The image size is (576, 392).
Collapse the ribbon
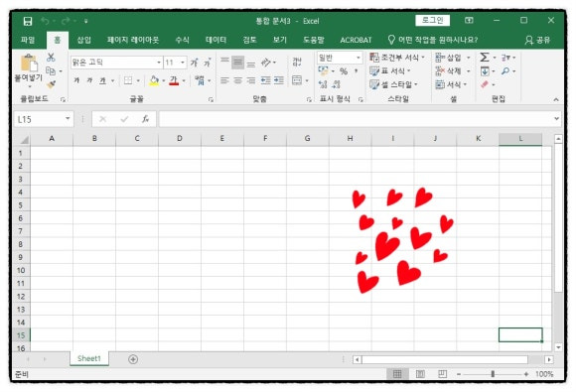tap(556, 99)
